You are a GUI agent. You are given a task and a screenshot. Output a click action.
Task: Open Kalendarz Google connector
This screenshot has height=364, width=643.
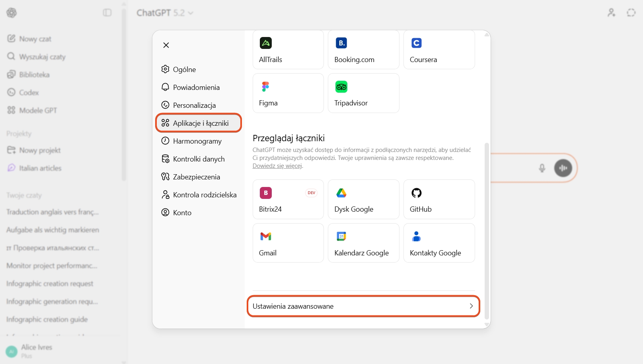pos(363,243)
